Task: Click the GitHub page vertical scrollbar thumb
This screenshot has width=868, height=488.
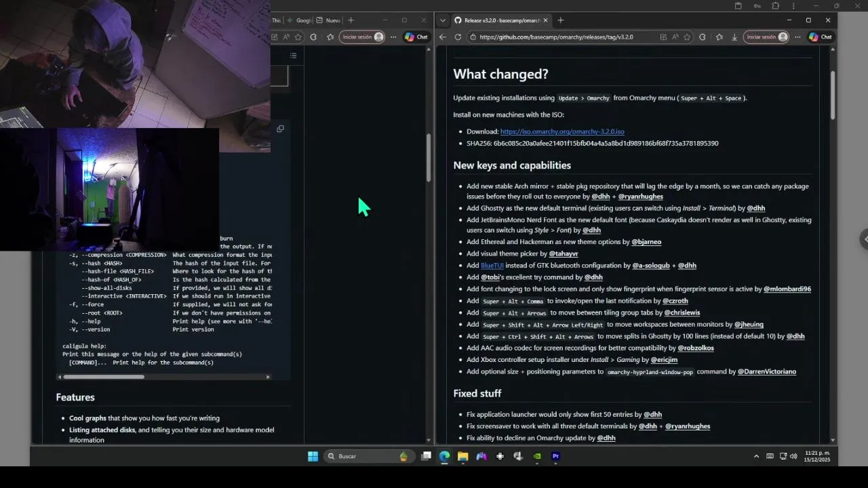Action: (x=833, y=95)
